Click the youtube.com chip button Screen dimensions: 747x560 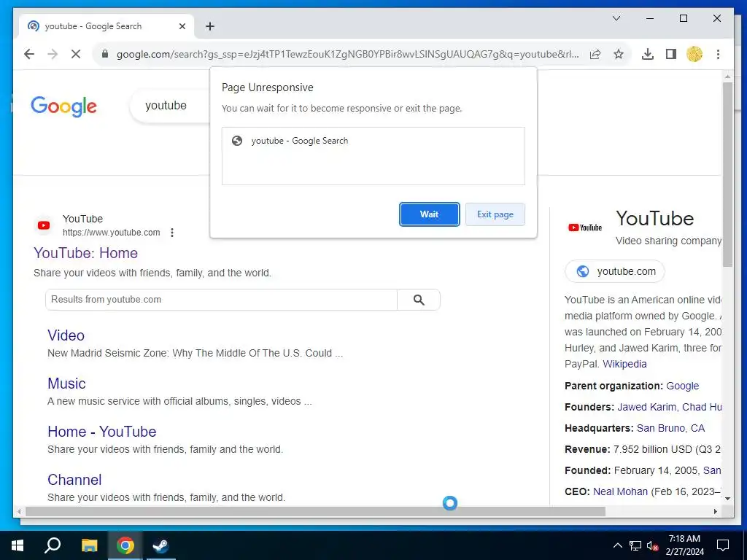point(614,271)
